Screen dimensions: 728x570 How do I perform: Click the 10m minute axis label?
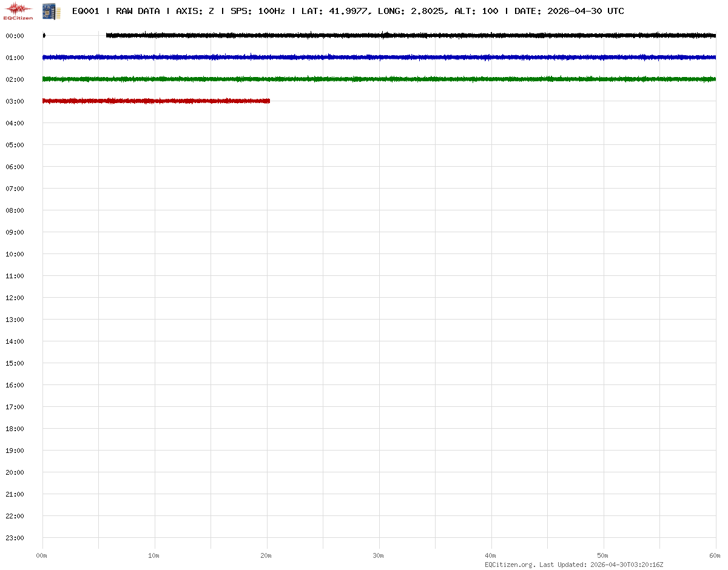point(154,555)
